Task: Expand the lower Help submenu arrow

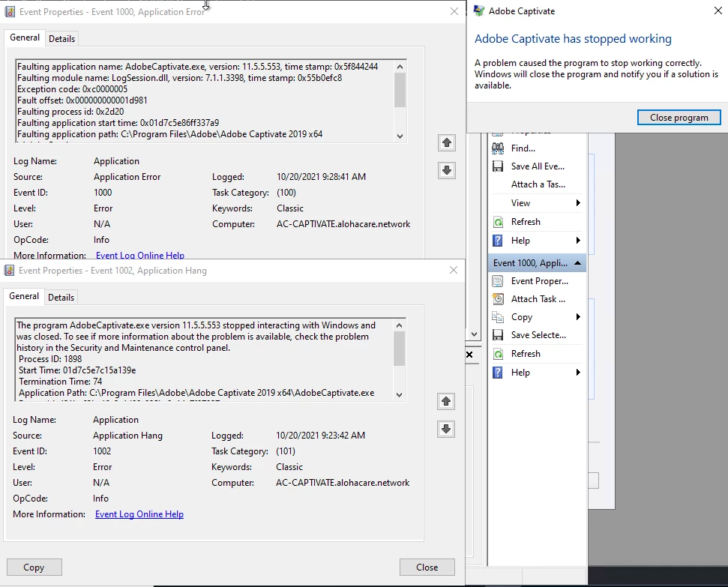Action: [x=578, y=372]
